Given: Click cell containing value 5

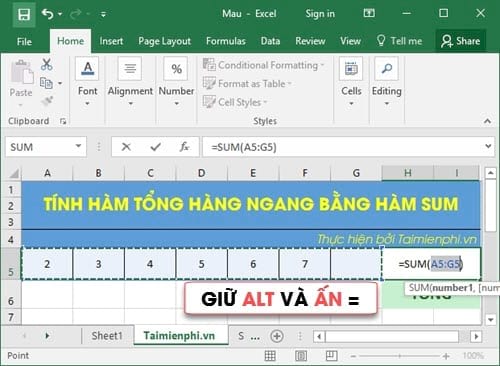Looking at the screenshot, I should coord(202,264).
